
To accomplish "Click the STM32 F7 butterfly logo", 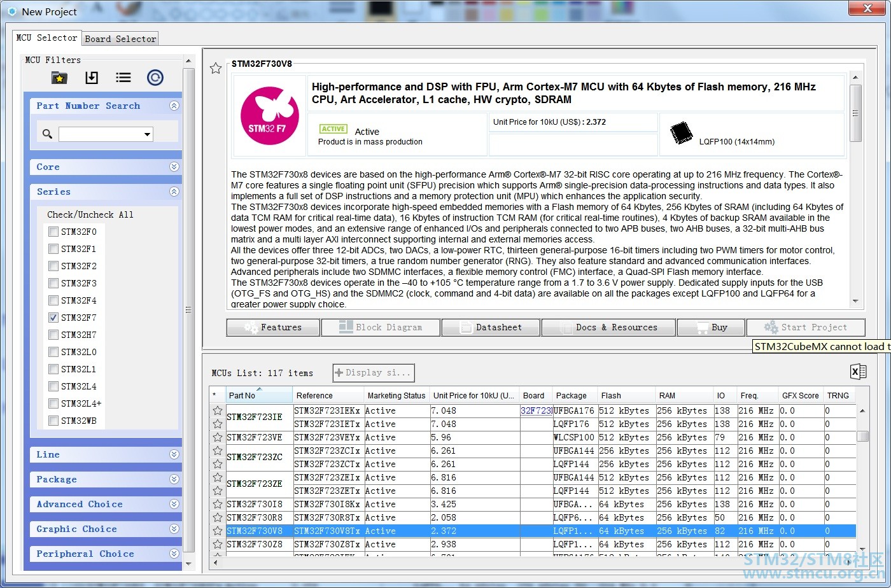I will (x=270, y=116).
